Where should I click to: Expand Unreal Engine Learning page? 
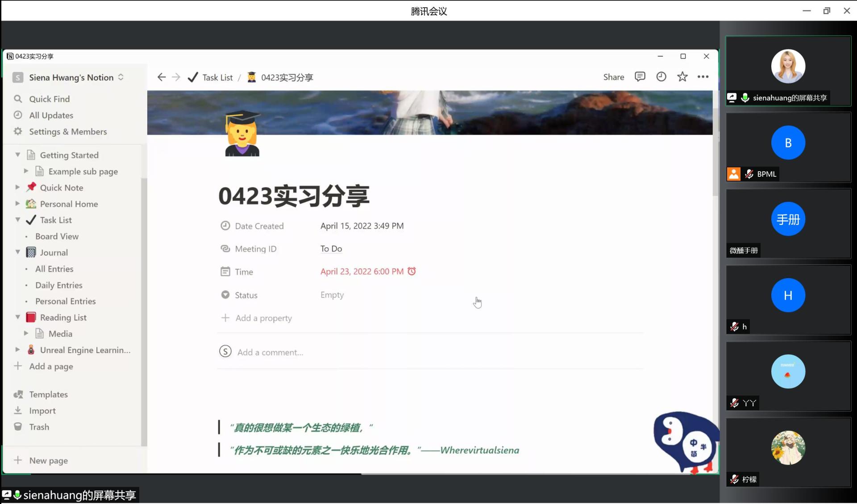click(17, 350)
